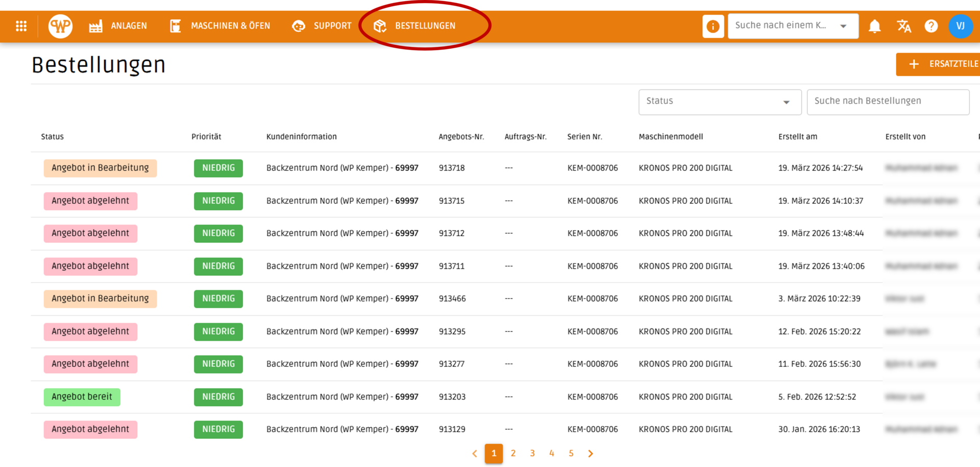Viewport: 980px width, 467px height.
Task: Open order with Angebots-Nr. 913295
Action: click(x=452, y=332)
